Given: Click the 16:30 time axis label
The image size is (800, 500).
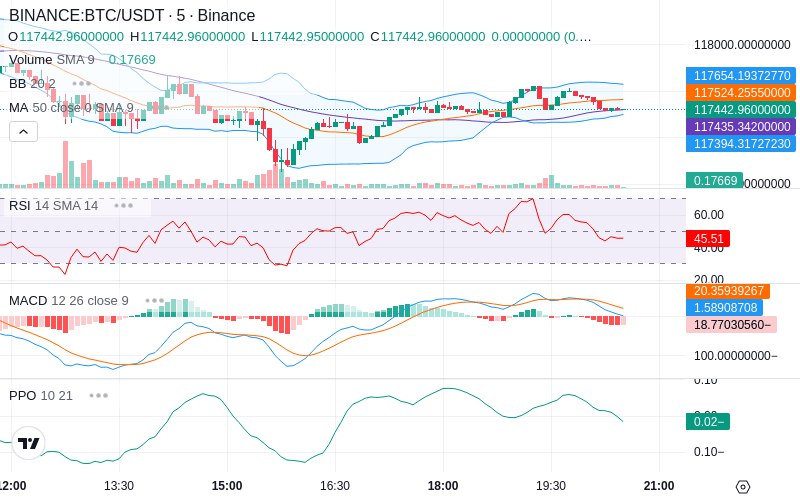Looking at the screenshot, I should 335,486.
